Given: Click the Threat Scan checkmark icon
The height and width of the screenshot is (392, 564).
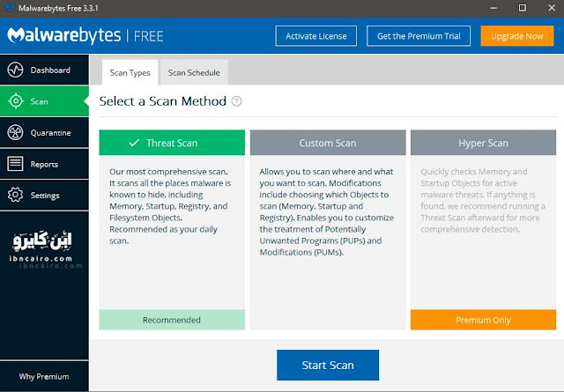Looking at the screenshot, I should click(134, 143).
